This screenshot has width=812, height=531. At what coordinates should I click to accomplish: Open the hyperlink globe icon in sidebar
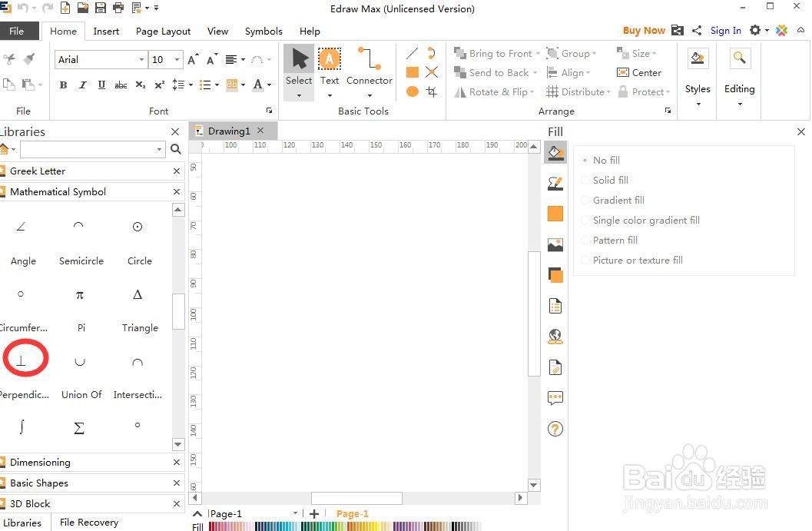(x=555, y=337)
